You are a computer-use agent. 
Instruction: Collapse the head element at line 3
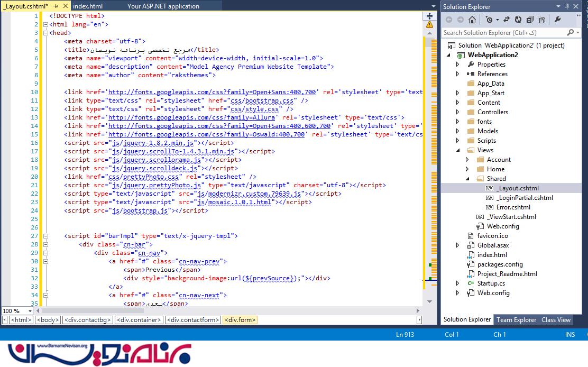45,33
